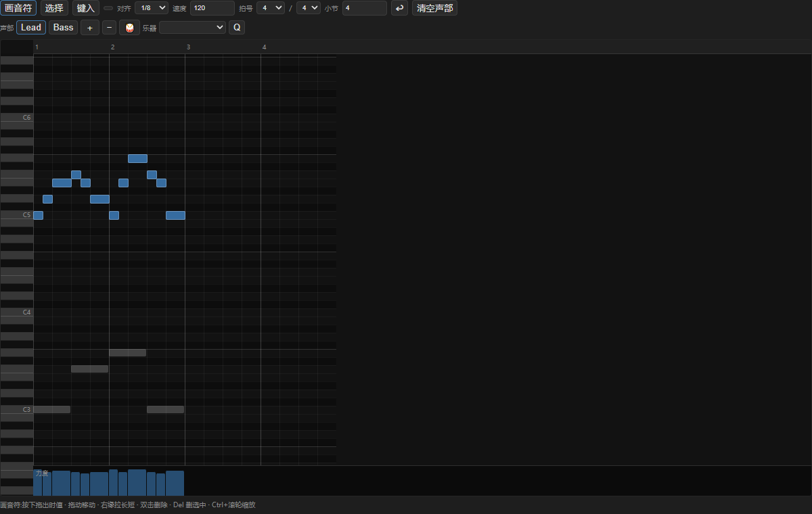The height and width of the screenshot is (514, 812).
Task: Adjust velocity bar of the G5 note
Action: click(x=137, y=482)
